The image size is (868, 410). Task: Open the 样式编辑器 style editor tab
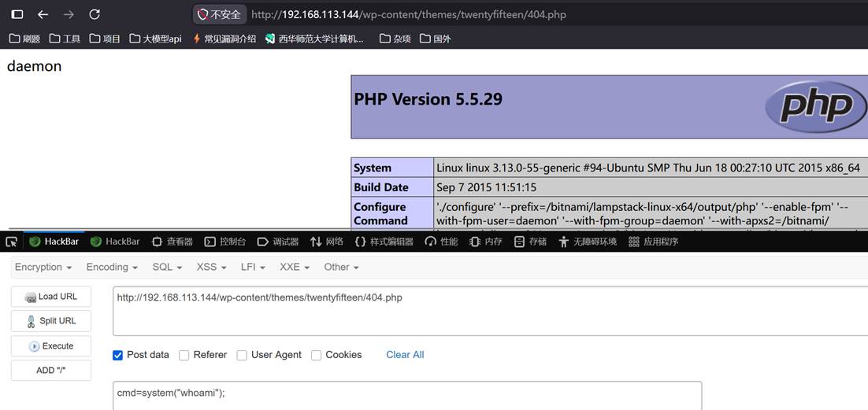click(x=384, y=242)
